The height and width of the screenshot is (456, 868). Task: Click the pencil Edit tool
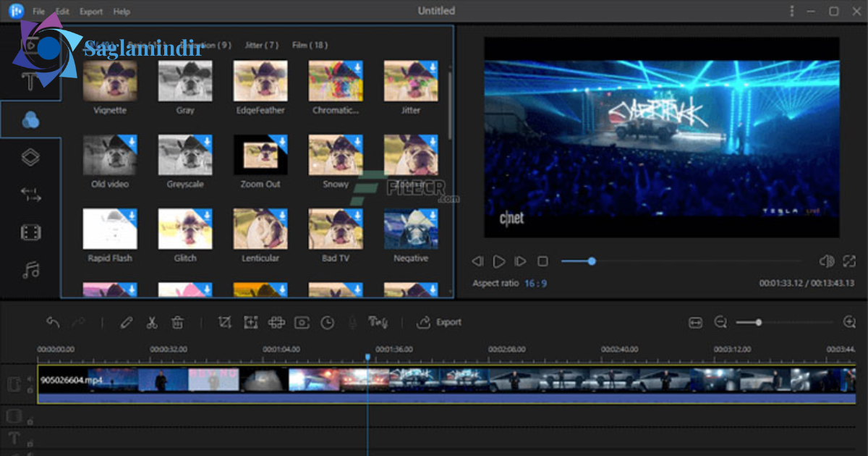127,322
